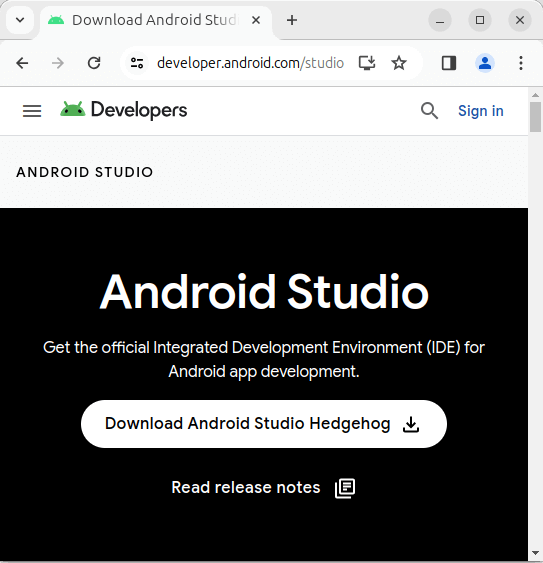Screen dimensions: 543x563
Task: Close the Chrome window
Action: (x=520, y=20)
